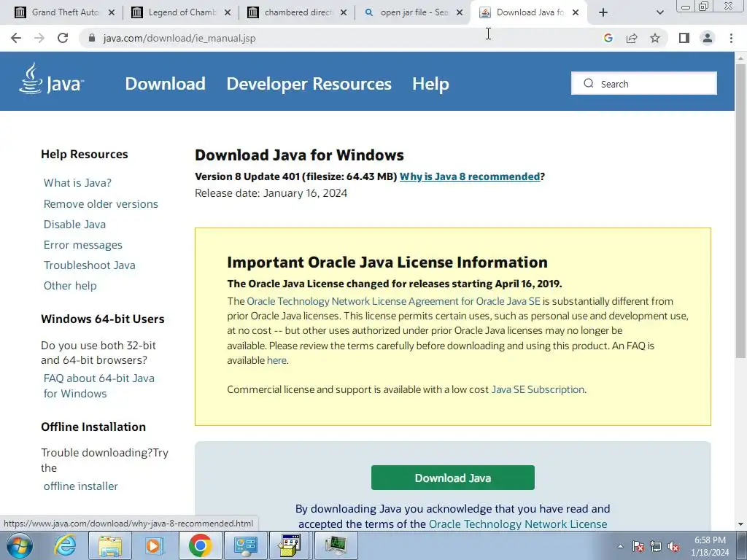Open Java SE Subscription link
This screenshot has width=747, height=560.
click(538, 389)
